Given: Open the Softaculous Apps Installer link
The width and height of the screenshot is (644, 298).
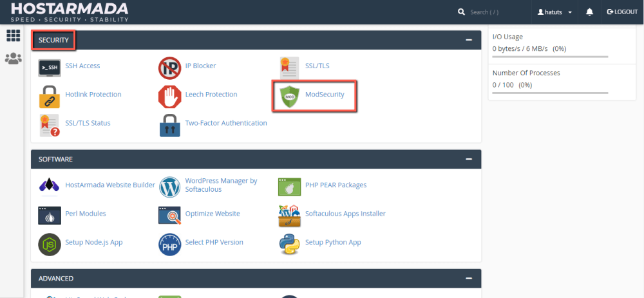Looking at the screenshot, I should click(x=345, y=214).
